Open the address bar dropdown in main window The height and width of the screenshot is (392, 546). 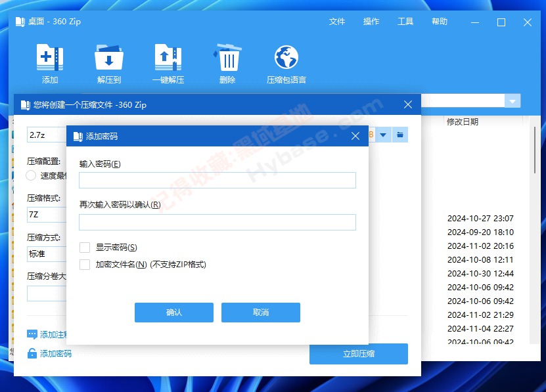pyautogui.click(x=512, y=101)
